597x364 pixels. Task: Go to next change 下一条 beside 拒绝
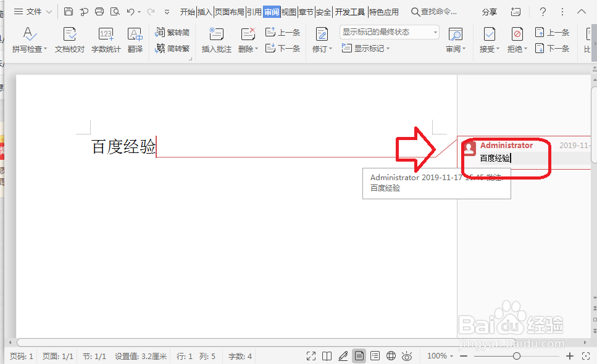552,48
